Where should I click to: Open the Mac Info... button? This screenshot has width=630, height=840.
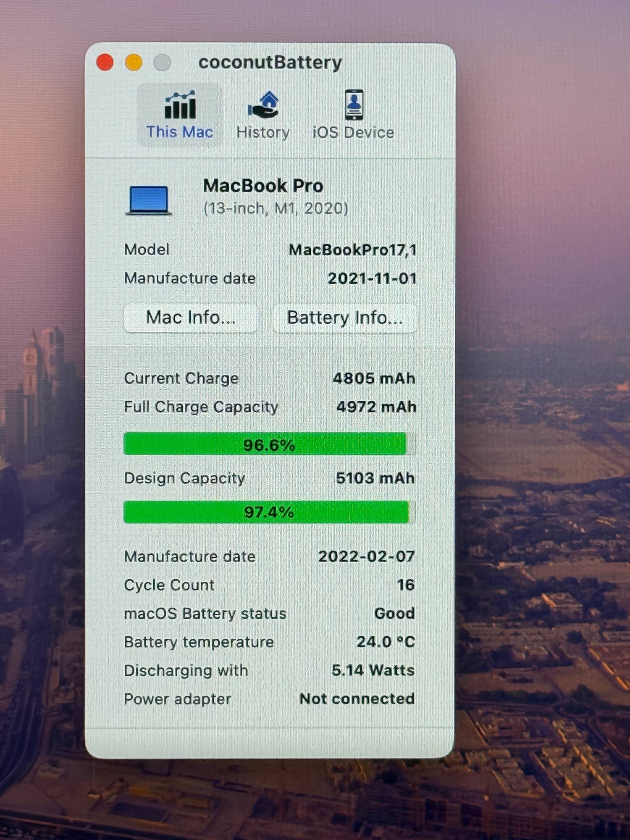tap(191, 318)
